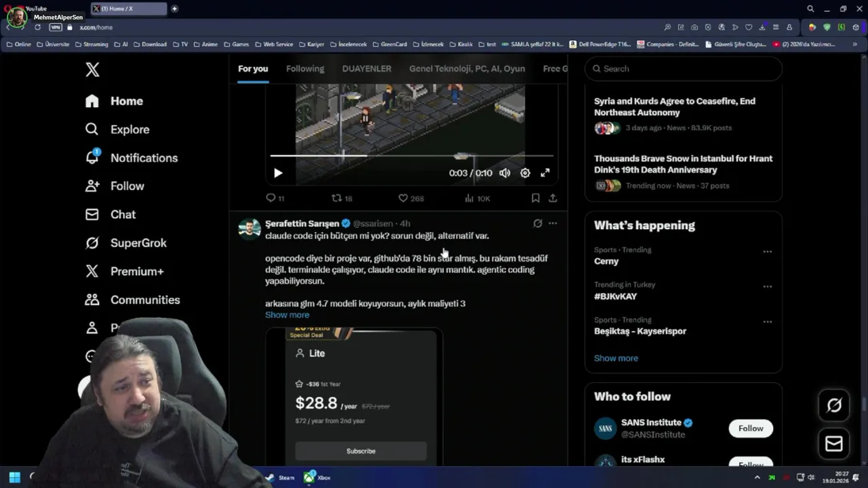Switch to the Following tab
The image size is (868, 488).
(305, 68)
